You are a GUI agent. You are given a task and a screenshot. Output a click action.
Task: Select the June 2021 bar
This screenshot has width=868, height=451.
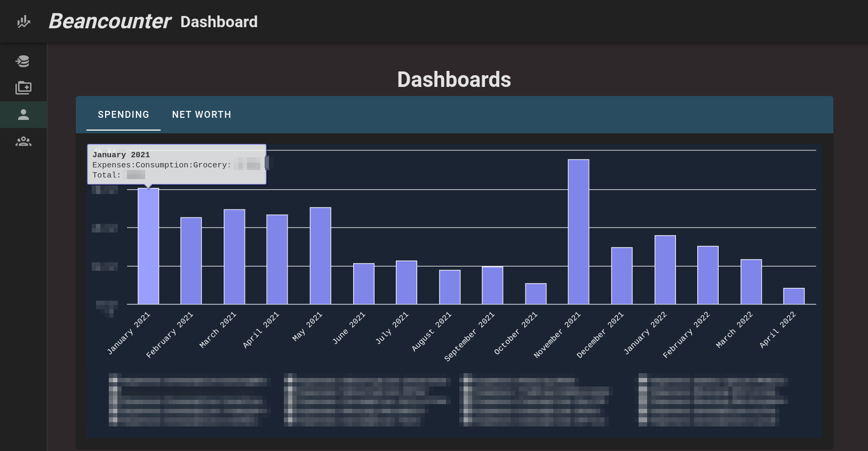364,284
